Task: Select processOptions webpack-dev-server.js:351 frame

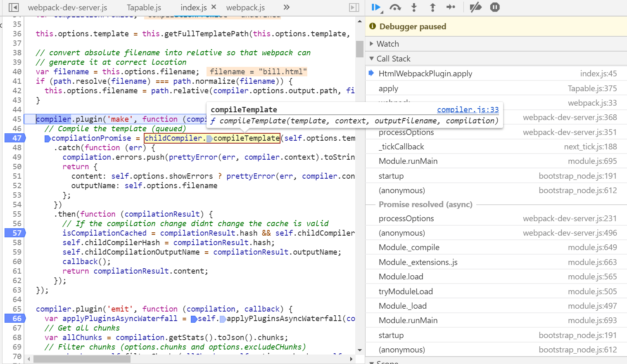Action: (x=496, y=132)
